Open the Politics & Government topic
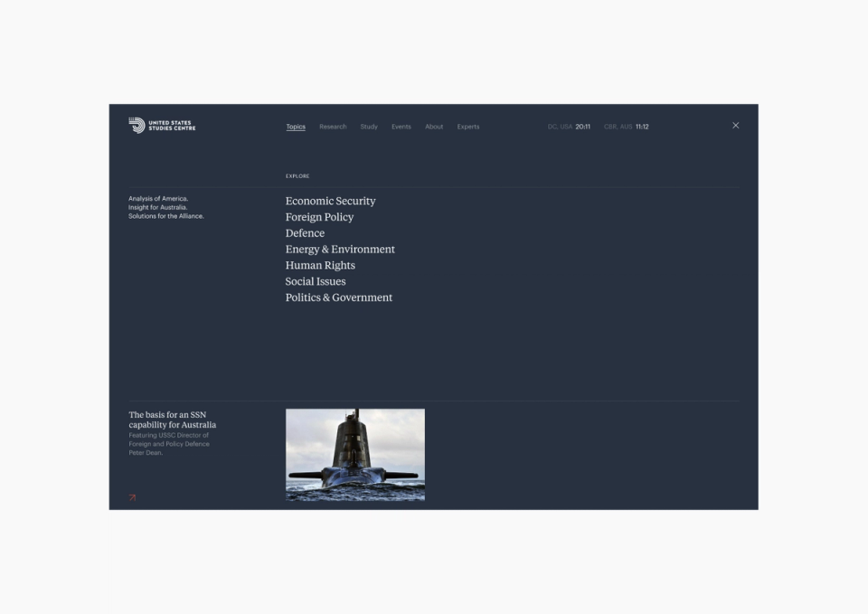 339,297
